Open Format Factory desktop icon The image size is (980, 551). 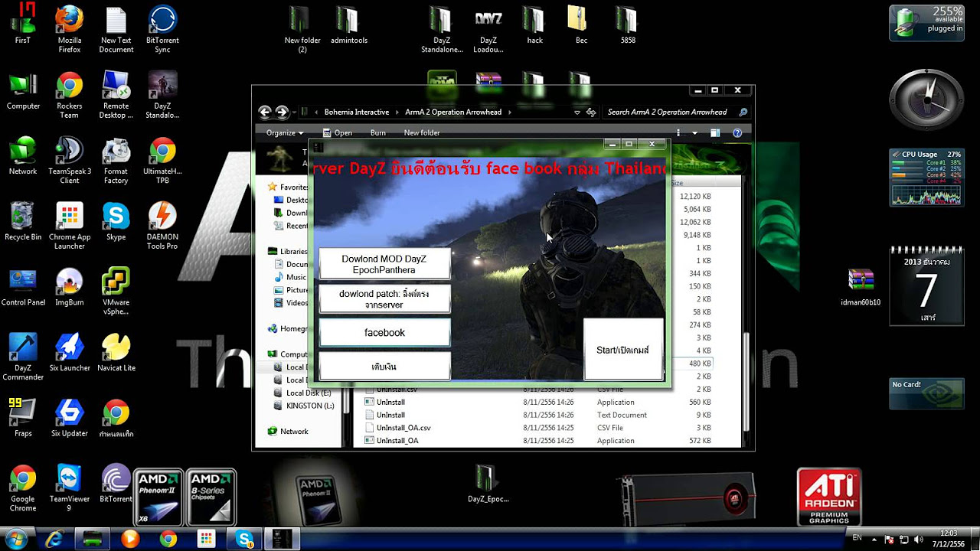[x=116, y=160]
